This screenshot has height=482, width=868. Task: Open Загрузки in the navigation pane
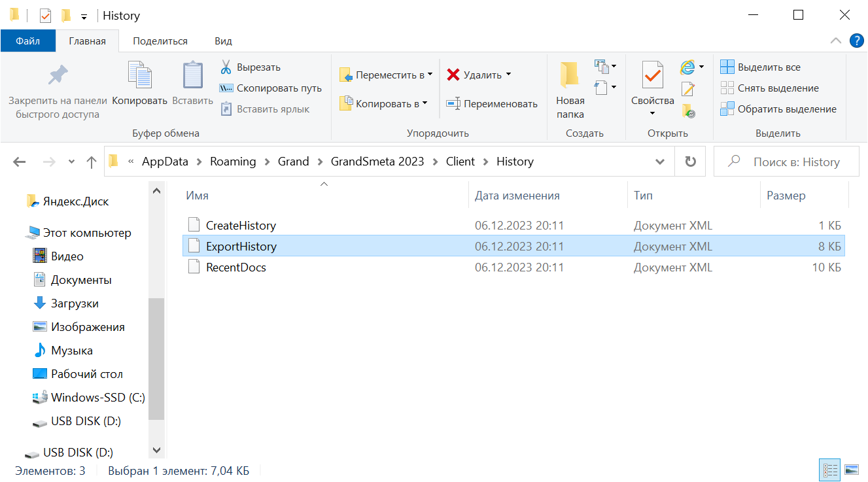66,303
